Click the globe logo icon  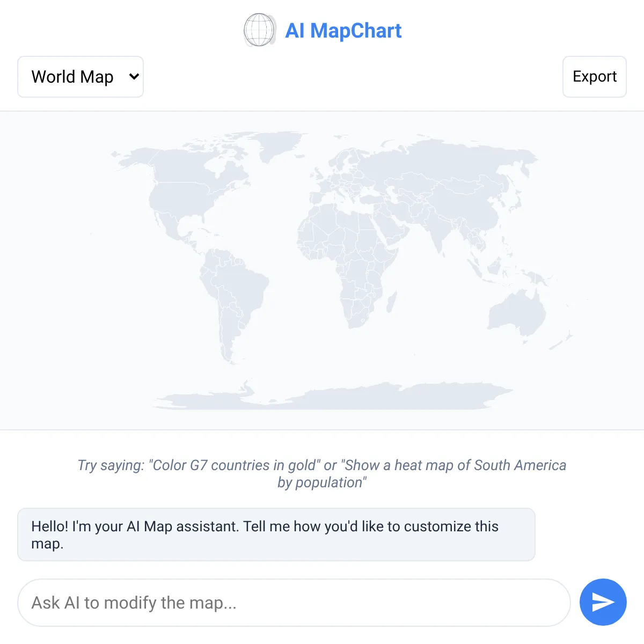coord(260,30)
